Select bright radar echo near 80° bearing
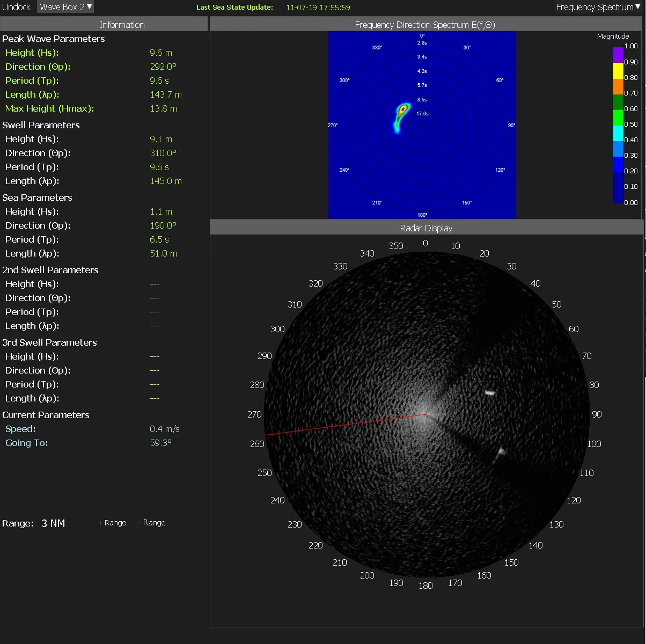Viewport: 646px width, 644px height. (x=489, y=392)
